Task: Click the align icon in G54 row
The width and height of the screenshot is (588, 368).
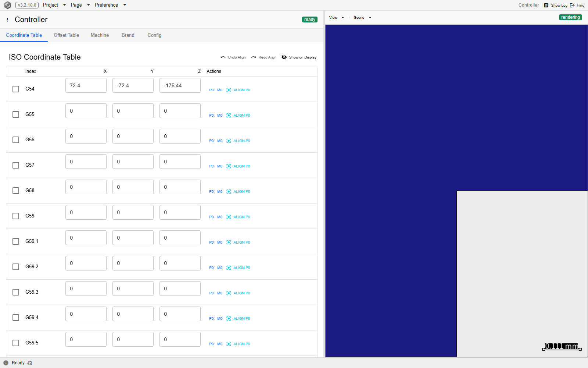Action: coord(229,90)
